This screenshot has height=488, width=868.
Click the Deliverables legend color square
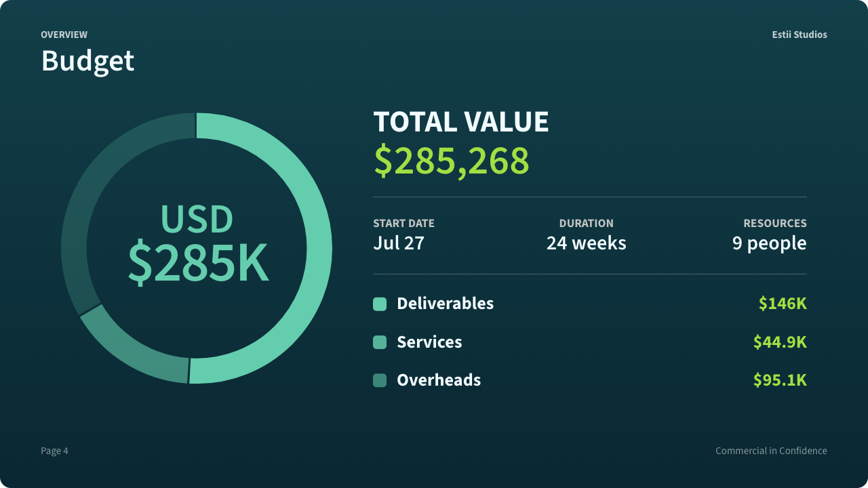380,304
